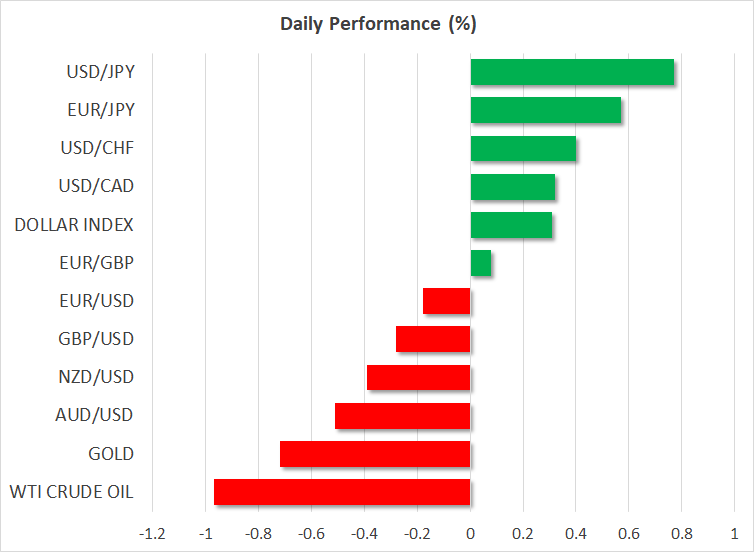
Task: Select the GOLD category label
Action: pyautogui.click(x=110, y=454)
